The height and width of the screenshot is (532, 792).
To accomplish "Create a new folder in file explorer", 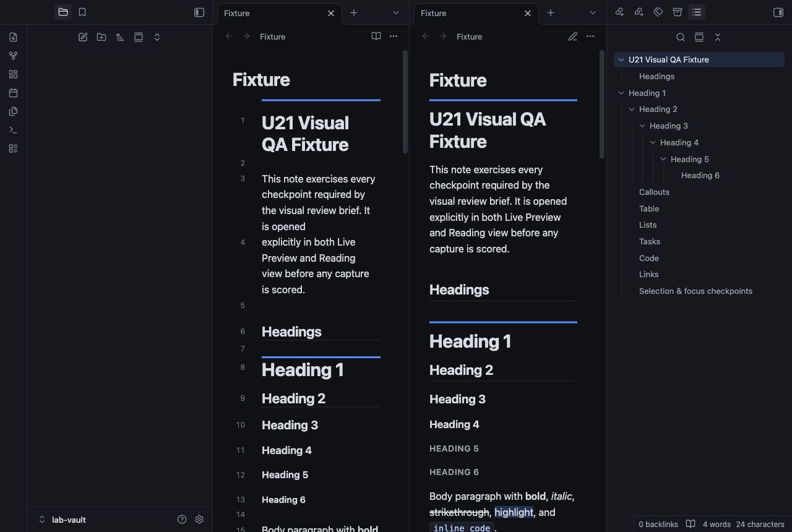I will (x=101, y=37).
